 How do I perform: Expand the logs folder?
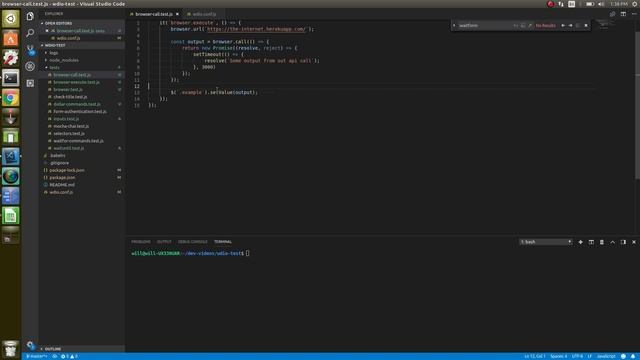pyautogui.click(x=82, y=53)
